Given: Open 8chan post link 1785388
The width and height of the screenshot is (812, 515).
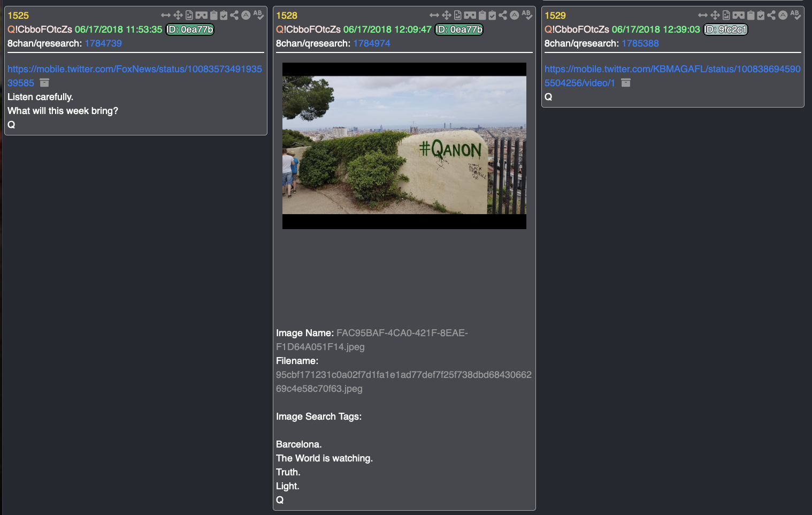Looking at the screenshot, I should pos(640,43).
